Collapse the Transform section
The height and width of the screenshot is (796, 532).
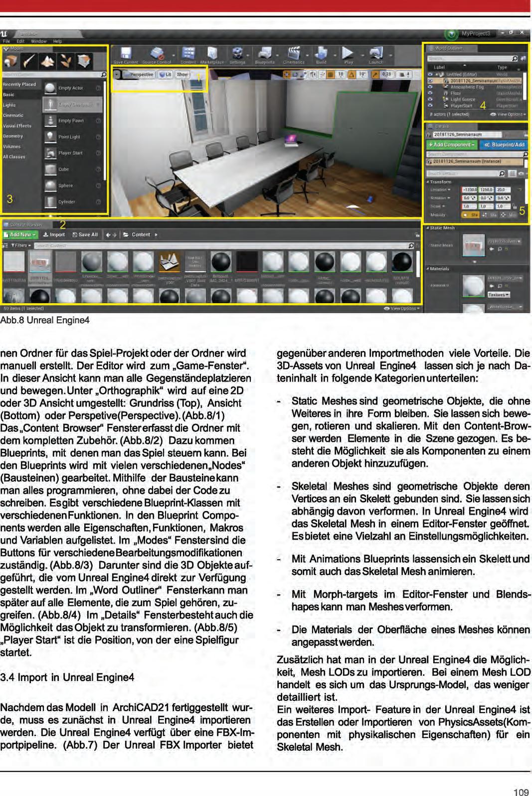[428, 182]
